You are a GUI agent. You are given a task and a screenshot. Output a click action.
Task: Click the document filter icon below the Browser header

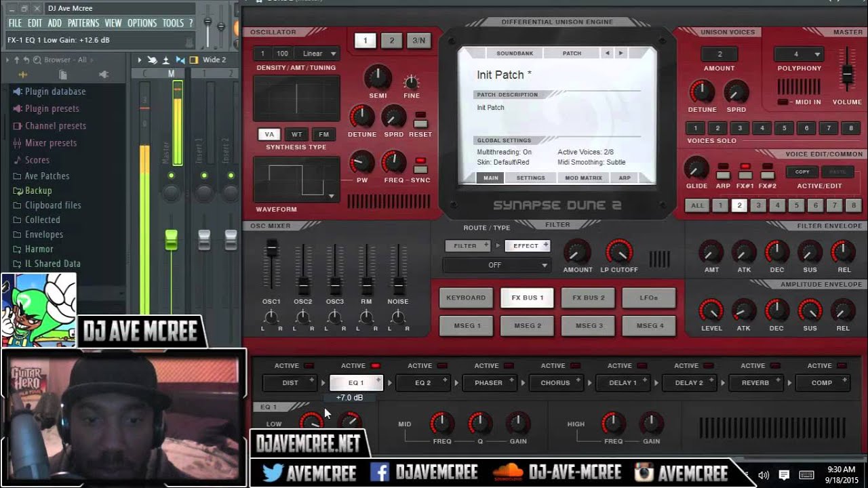click(62, 75)
